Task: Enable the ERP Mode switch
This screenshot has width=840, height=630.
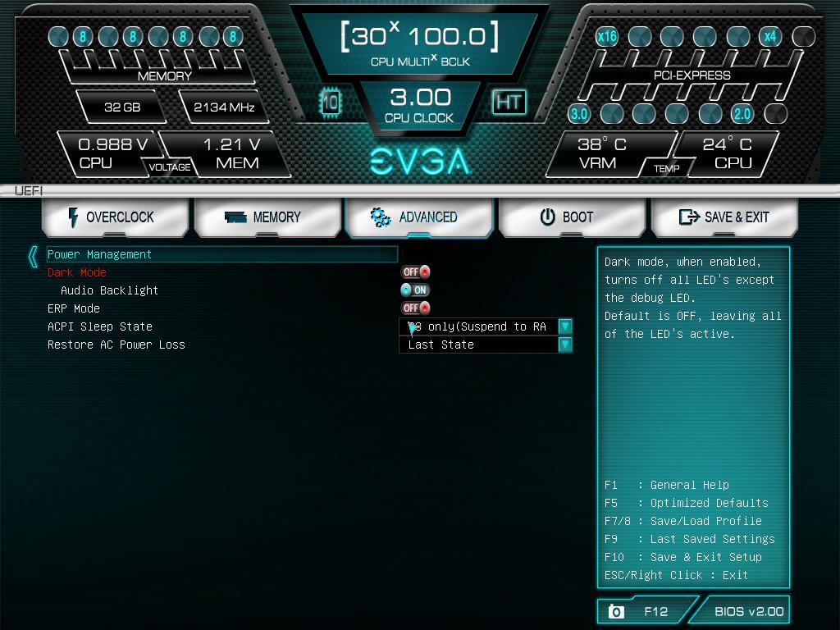Action: coord(415,308)
